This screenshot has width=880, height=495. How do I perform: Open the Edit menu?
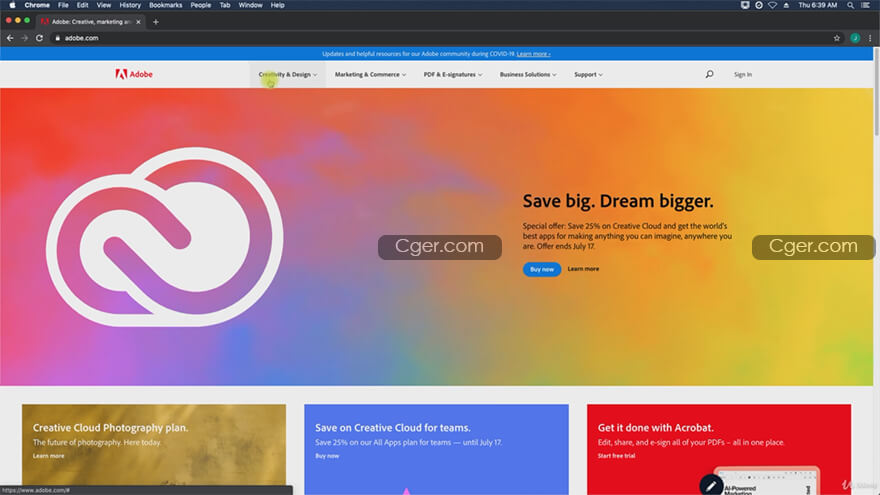click(x=82, y=5)
